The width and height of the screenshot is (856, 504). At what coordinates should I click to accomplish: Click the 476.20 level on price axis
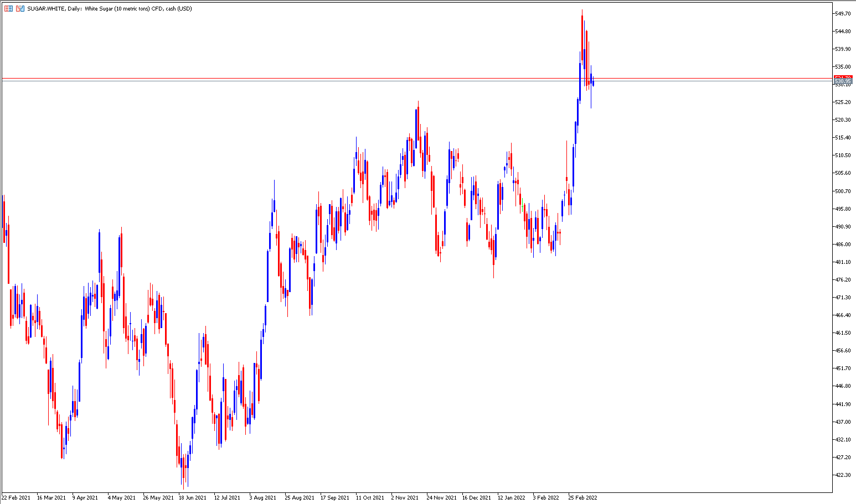(x=842, y=279)
